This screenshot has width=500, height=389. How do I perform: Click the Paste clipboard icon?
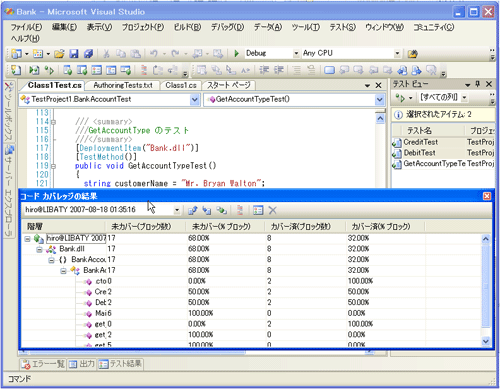tap(135, 54)
